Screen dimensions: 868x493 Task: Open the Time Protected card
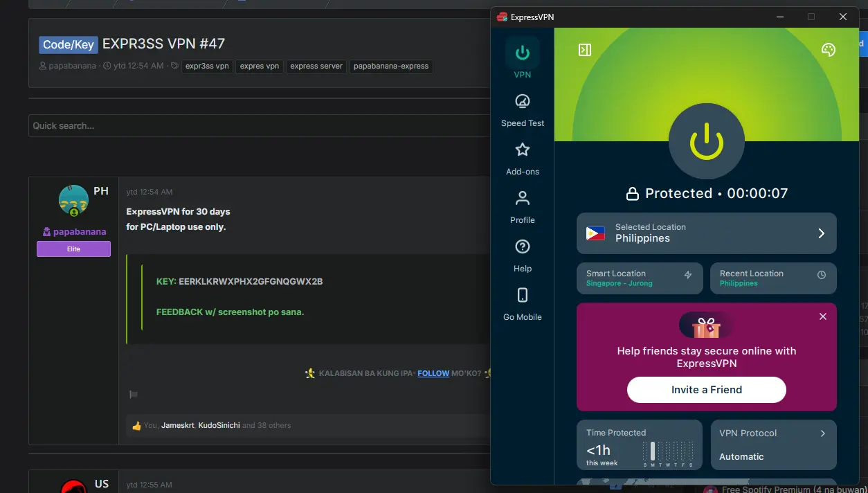coord(640,445)
